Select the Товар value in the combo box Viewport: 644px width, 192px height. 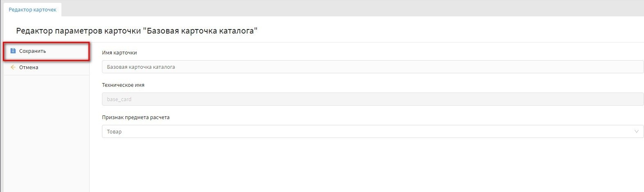[x=114, y=132]
